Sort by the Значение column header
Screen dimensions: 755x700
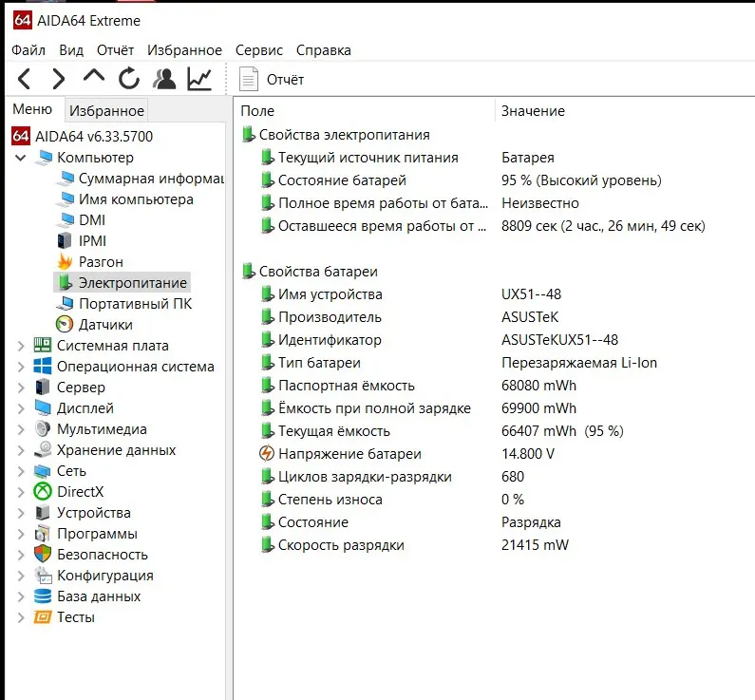click(x=533, y=111)
